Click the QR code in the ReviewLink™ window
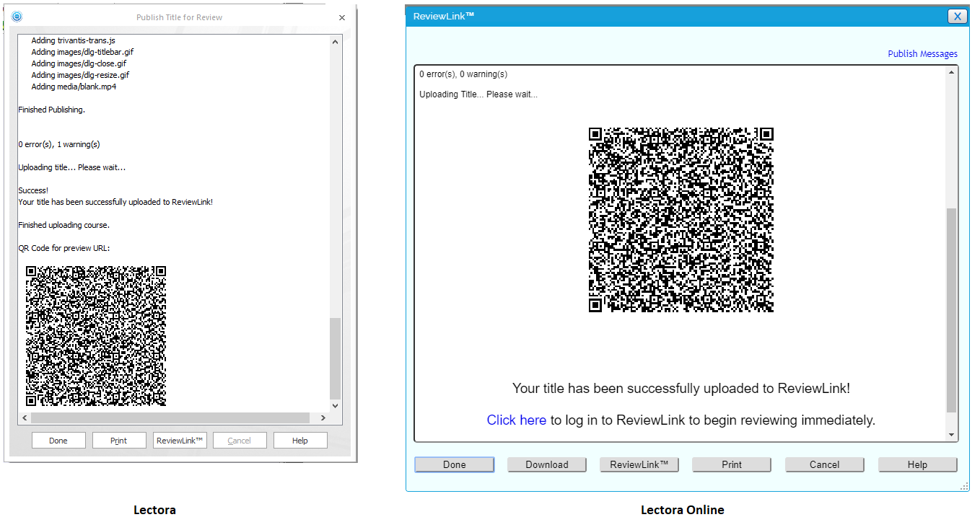 pos(681,220)
